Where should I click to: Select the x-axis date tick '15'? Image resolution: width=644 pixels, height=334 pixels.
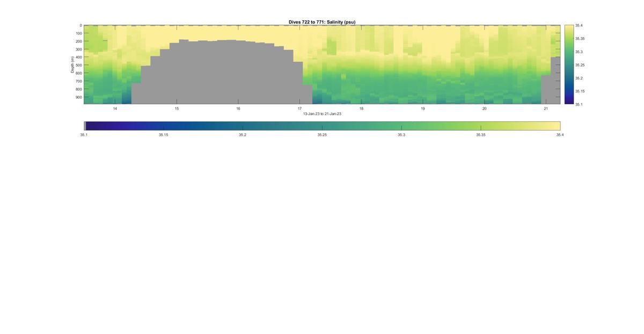click(x=177, y=108)
